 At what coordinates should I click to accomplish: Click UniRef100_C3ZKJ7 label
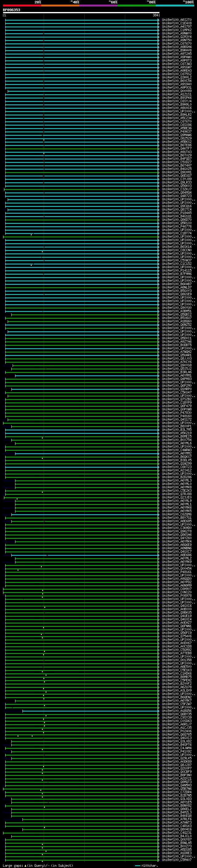pyautogui.click(x=177, y=189)
